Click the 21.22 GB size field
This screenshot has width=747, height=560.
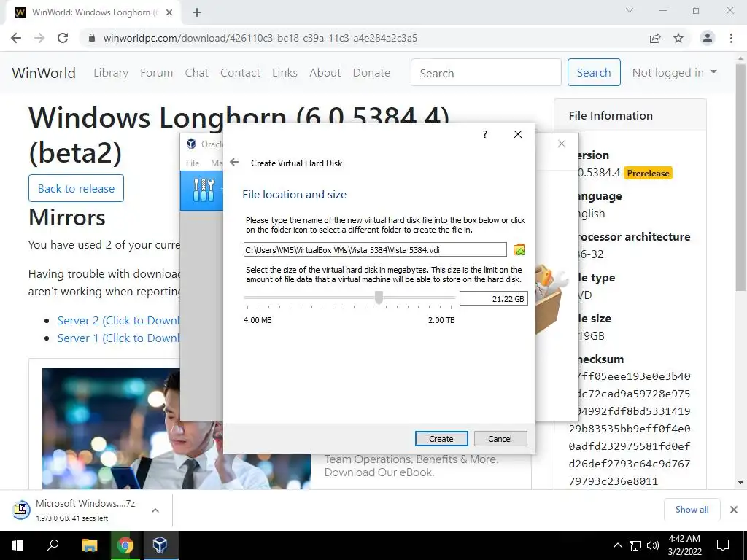pyautogui.click(x=494, y=298)
